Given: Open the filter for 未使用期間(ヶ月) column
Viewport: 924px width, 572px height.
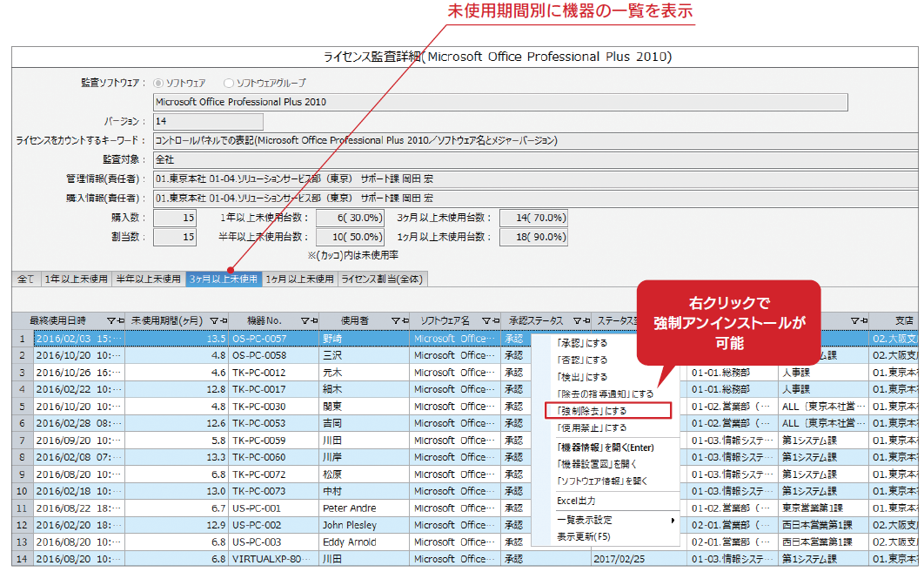Looking at the screenshot, I should click(214, 320).
